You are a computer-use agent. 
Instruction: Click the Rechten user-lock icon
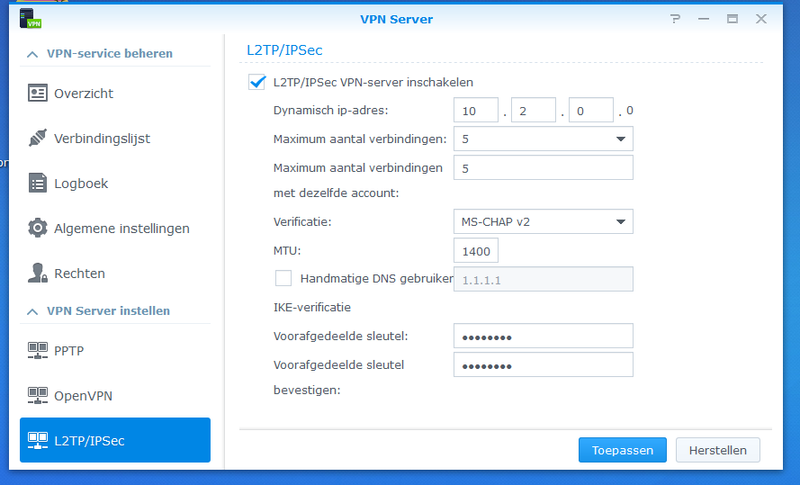(x=38, y=273)
